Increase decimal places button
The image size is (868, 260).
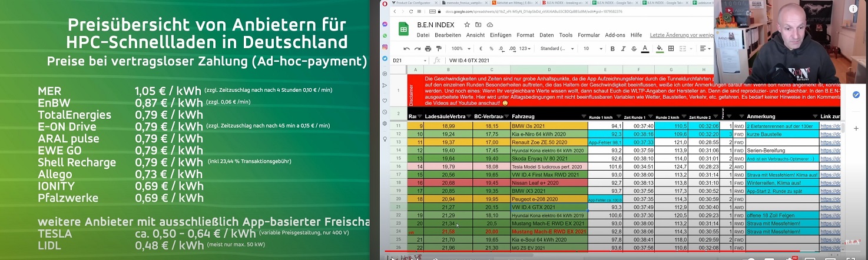coord(513,49)
